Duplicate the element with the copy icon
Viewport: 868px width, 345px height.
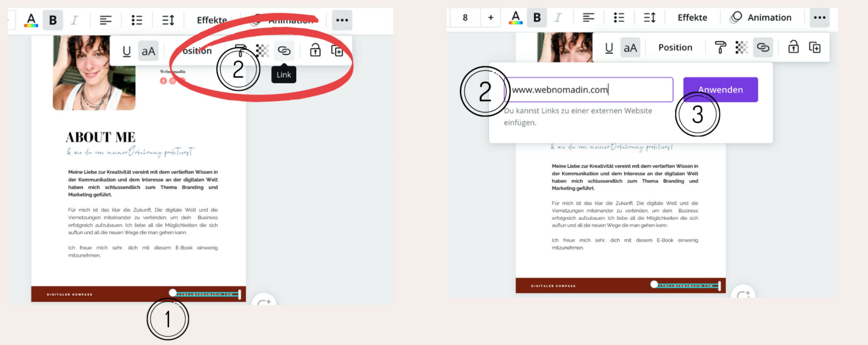[x=815, y=47]
